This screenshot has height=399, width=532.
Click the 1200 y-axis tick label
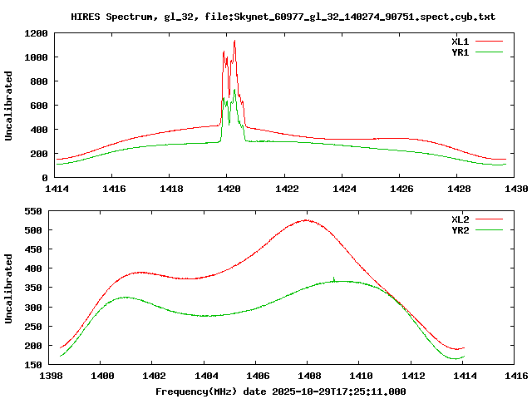click(36, 33)
